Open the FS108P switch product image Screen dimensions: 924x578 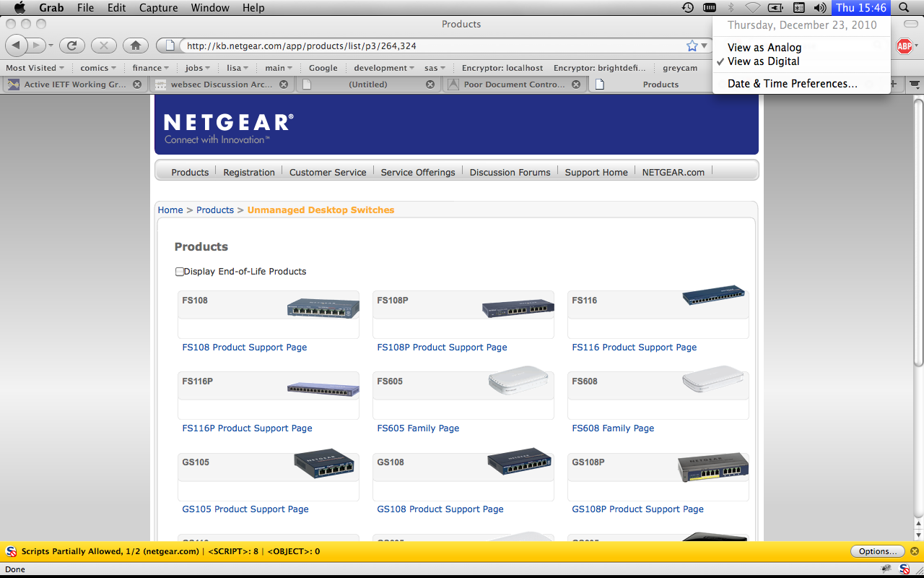click(518, 309)
